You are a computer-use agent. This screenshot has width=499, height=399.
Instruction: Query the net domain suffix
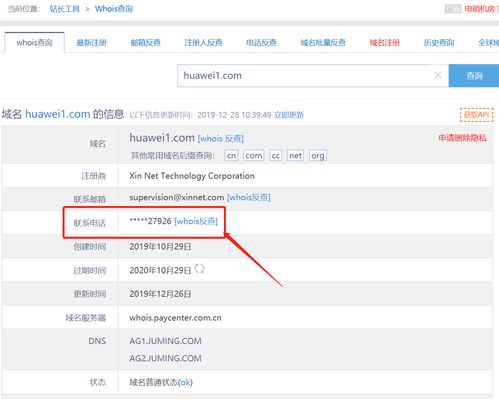coord(296,156)
